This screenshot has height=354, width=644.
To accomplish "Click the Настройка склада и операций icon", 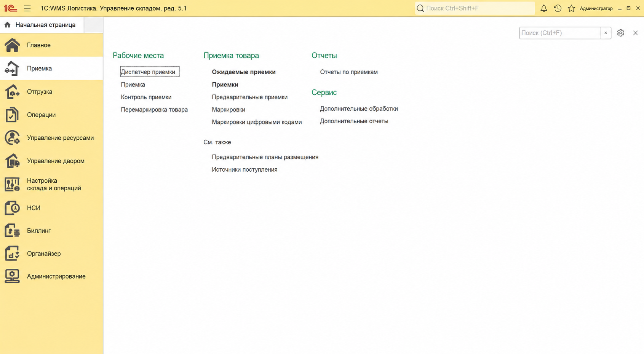I will pos(12,184).
